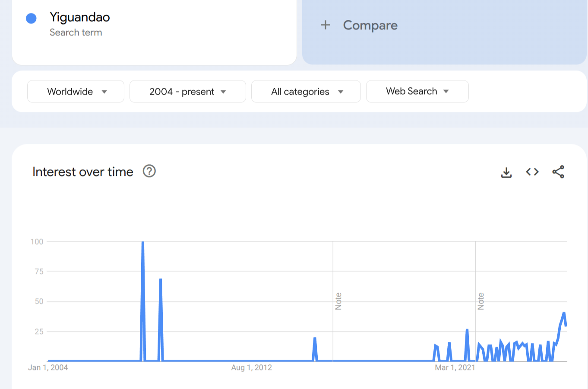Open the embed code icon
Image resolution: width=588 pixels, height=389 pixels.
pos(532,172)
